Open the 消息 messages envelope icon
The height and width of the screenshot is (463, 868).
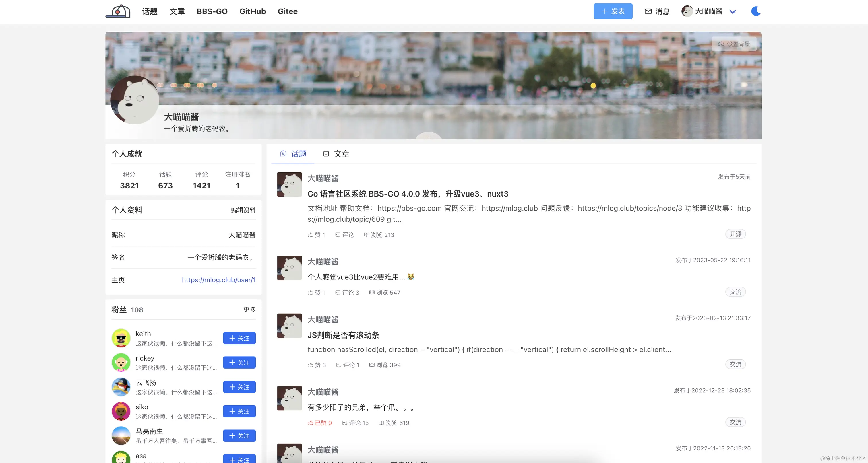(648, 11)
